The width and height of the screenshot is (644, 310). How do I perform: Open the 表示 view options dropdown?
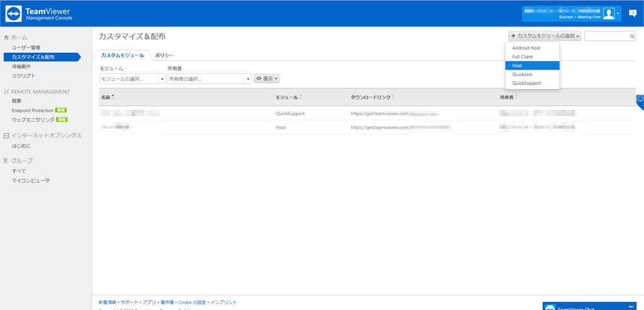click(267, 78)
